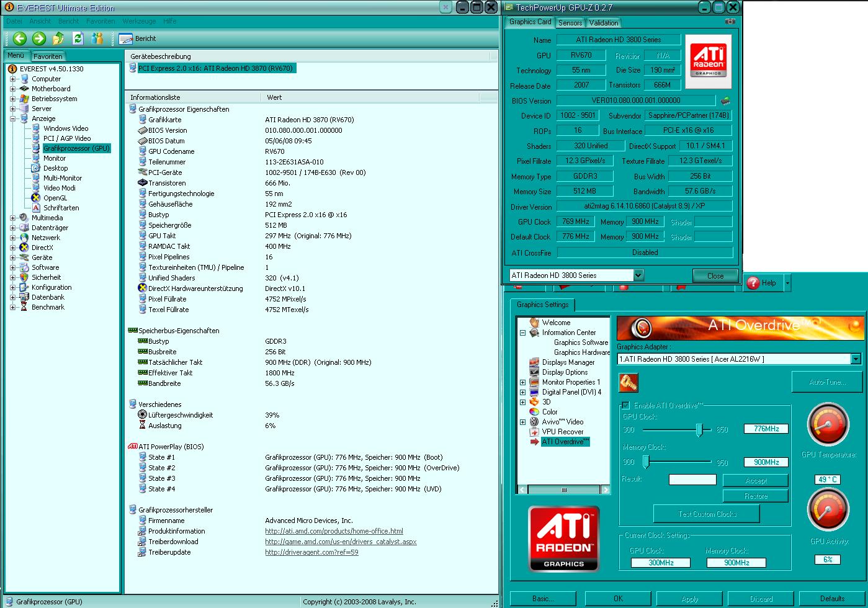The image size is (868, 608).
Task: Switch to Favoriten tab in EVEREST
Action: (48, 56)
